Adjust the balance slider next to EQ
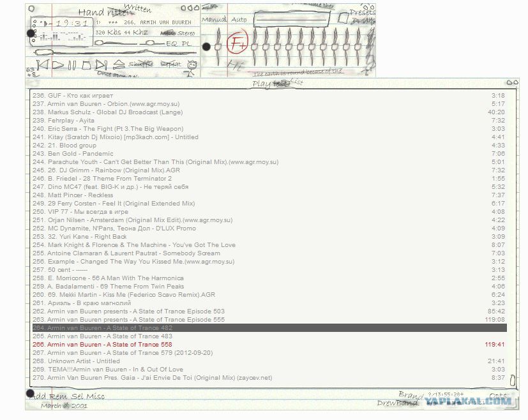The image size is (528, 420). [x=152, y=43]
